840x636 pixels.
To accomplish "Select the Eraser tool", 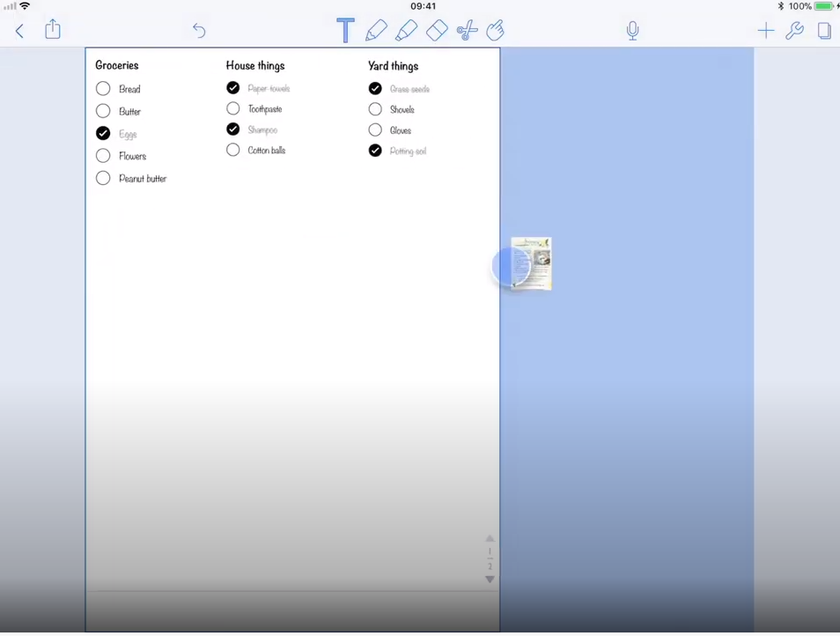I will coord(437,31).
